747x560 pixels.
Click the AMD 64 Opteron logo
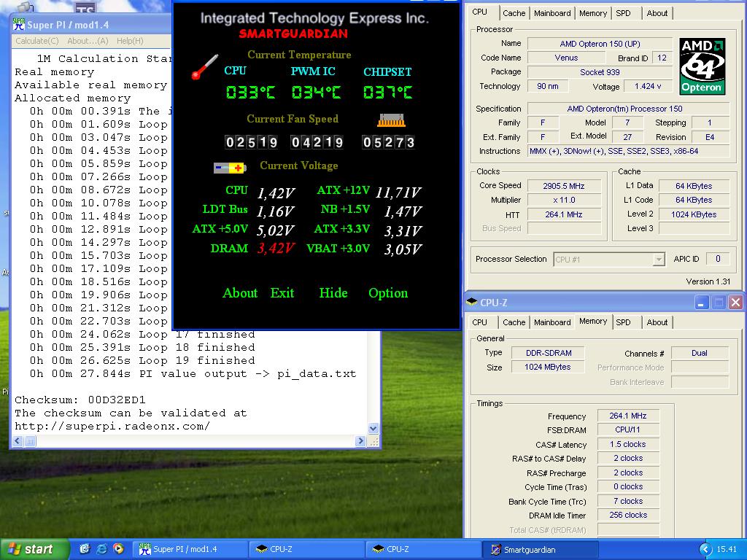tap(702, 66)
